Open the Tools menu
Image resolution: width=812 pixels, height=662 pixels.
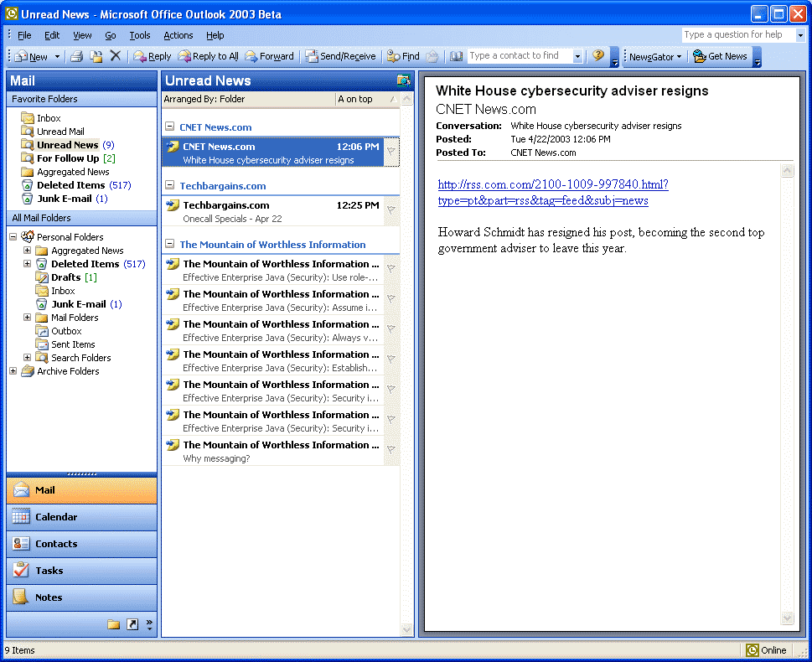[139, 35]
